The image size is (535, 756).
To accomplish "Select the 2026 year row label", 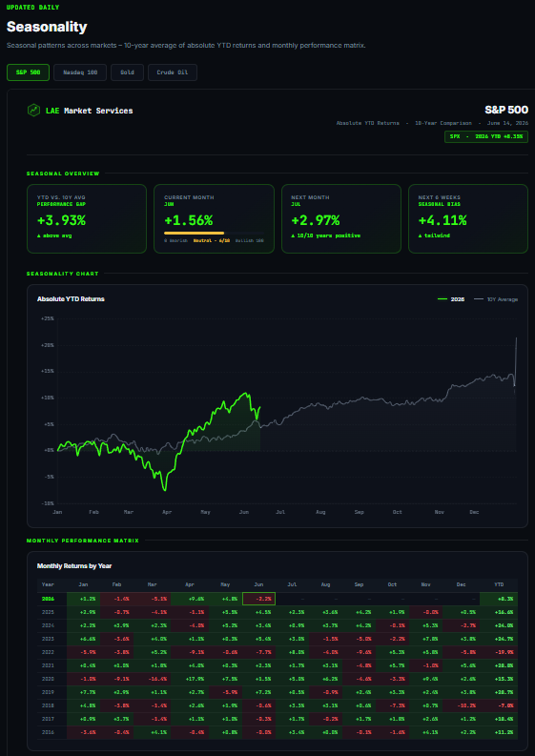I will (48, 599).
